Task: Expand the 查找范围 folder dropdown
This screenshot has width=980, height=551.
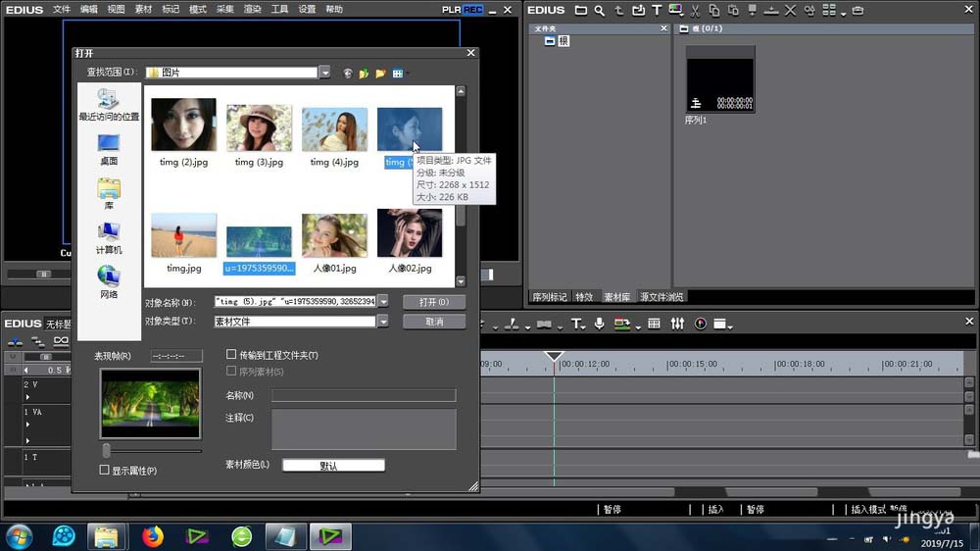Action: coord(324,73)
